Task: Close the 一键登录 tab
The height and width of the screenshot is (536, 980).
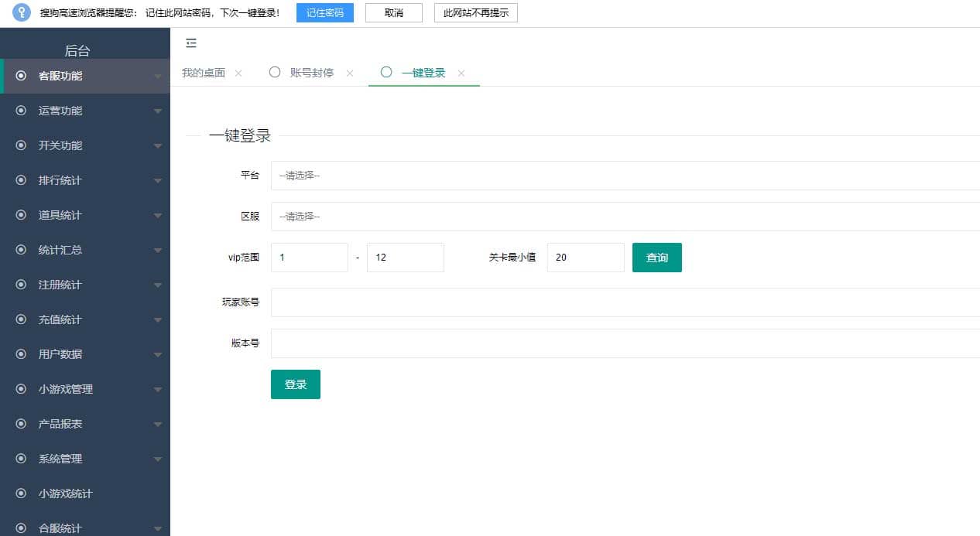Action: click(461, 73)
